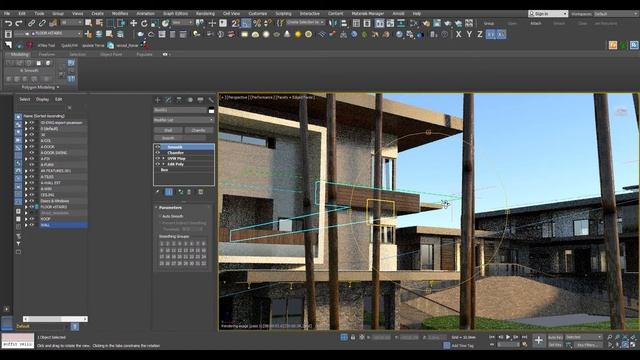The height and width of the screenshot is (360, 640).
Task: Open the Create tab plus icon
Action: click(158, 100)
